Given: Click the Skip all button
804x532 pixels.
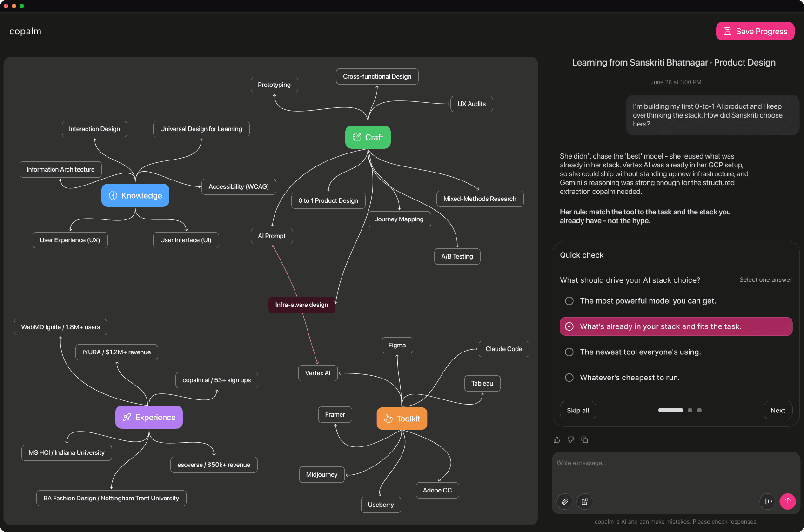Looking at the screenshot, I should click(578, 410).
